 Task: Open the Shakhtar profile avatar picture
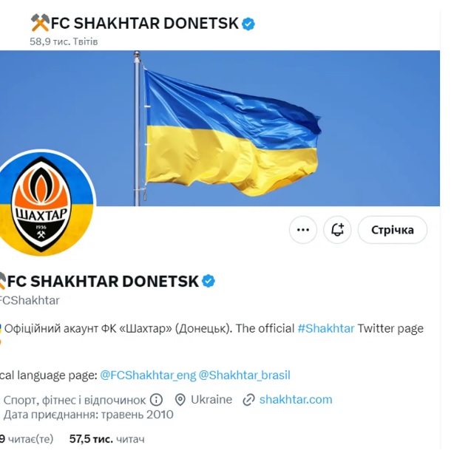(44, 203)
